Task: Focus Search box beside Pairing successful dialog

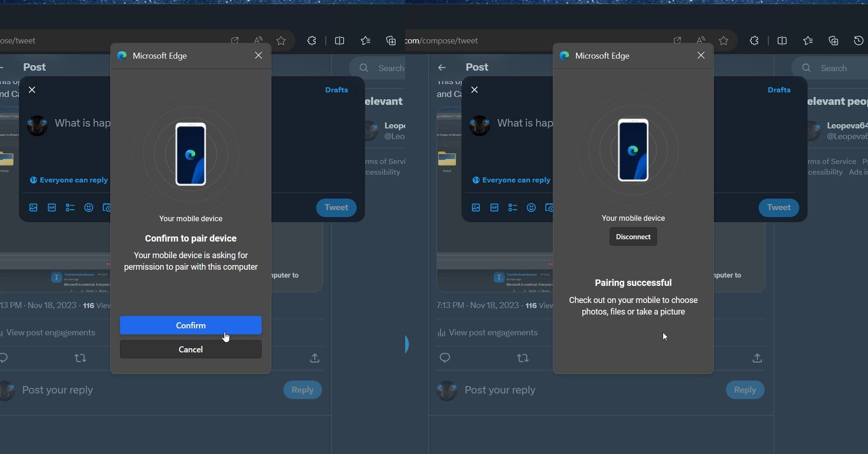Action: pos(831,68)
